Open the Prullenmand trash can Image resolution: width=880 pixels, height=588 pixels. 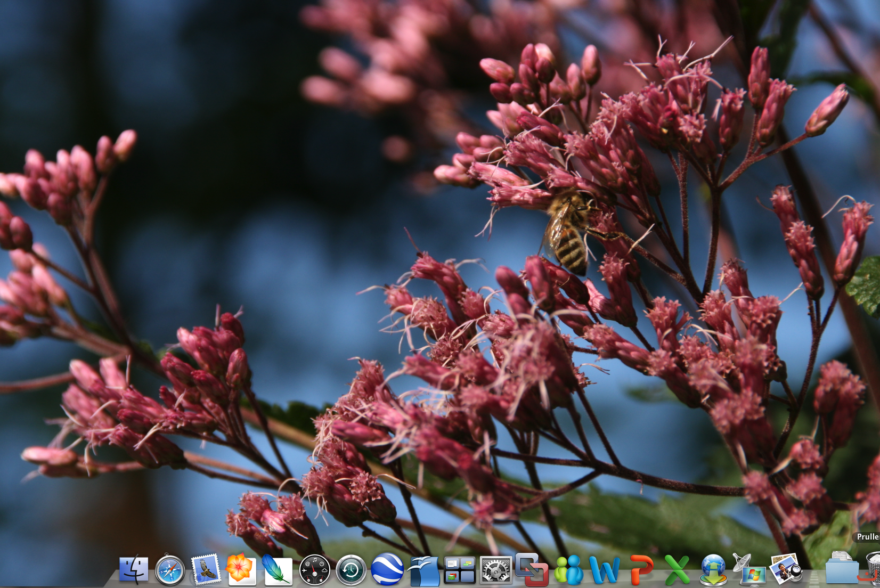pos(873,569)
